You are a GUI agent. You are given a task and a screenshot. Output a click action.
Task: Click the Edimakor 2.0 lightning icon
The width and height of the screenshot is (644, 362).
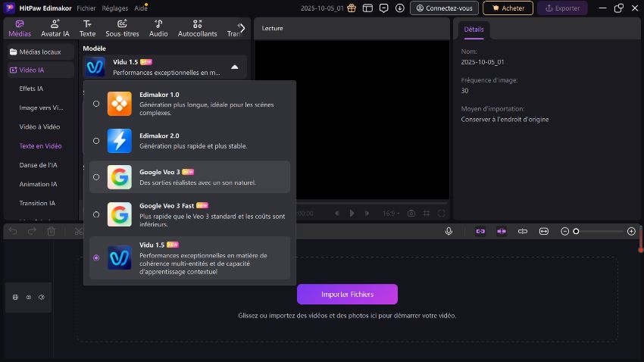pyautogui.click(x=120, y=141)
